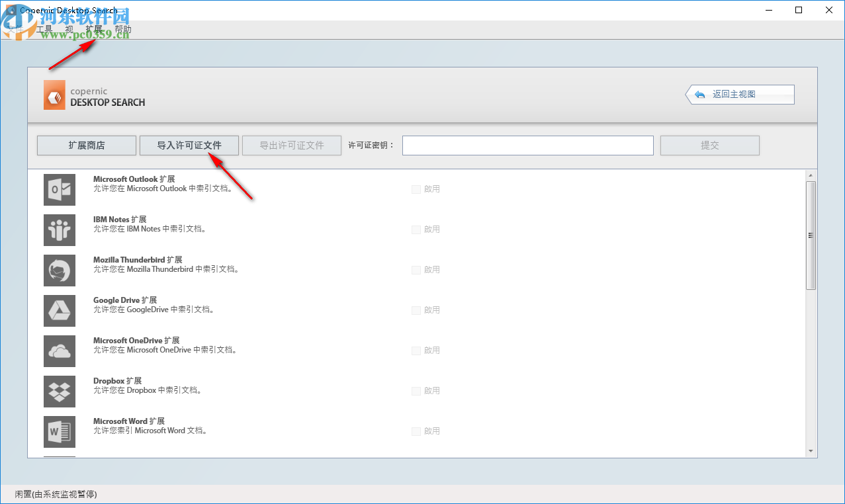
Task: Click inside the 许可证密钥 input field
Action: point(527,145)
